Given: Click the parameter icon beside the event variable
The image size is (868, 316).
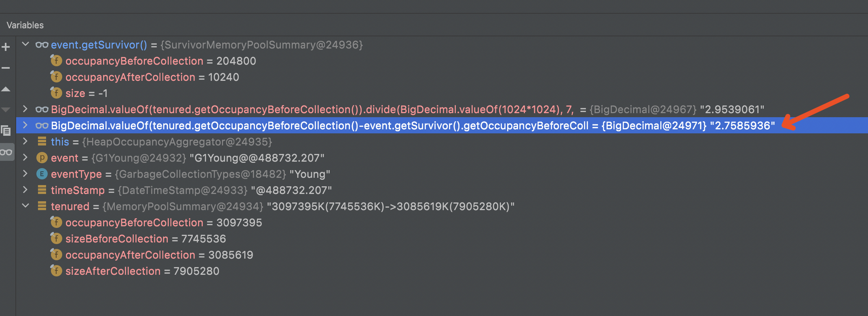Looking at the screenshot, I should (x=42, y=158).
